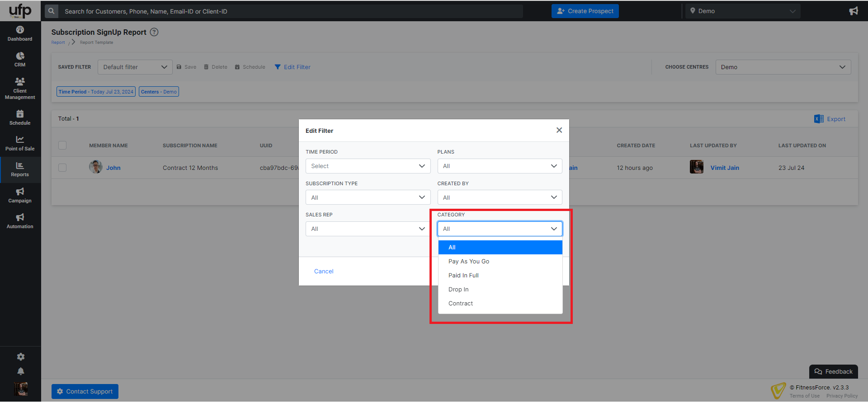Tick the select-all checkbox in table header

(62, 145)
